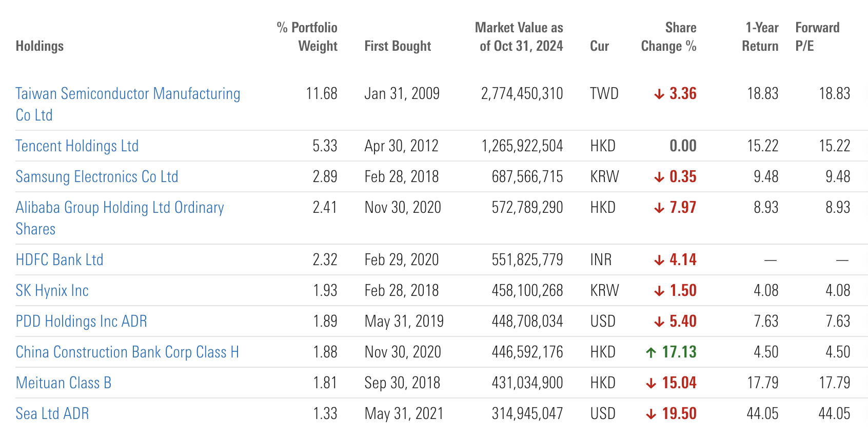Click the red arrow beside 5.40
868x439 pixels.
click(x=659, y=322)
